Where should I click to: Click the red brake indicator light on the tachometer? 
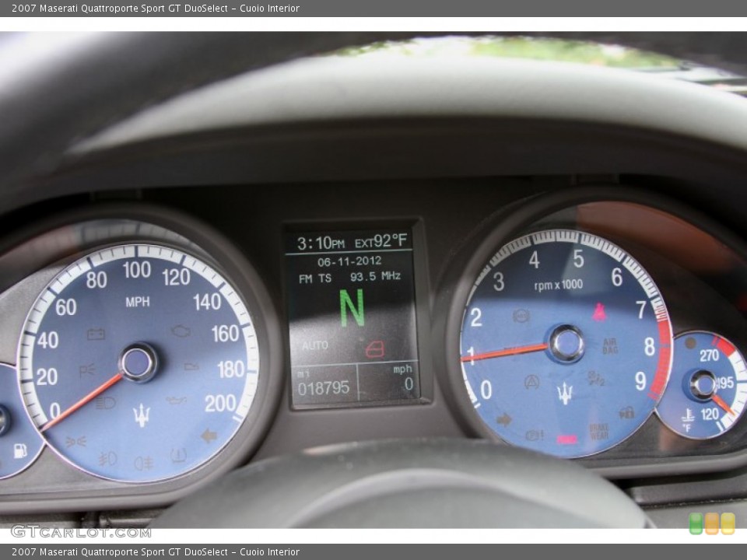567,439
